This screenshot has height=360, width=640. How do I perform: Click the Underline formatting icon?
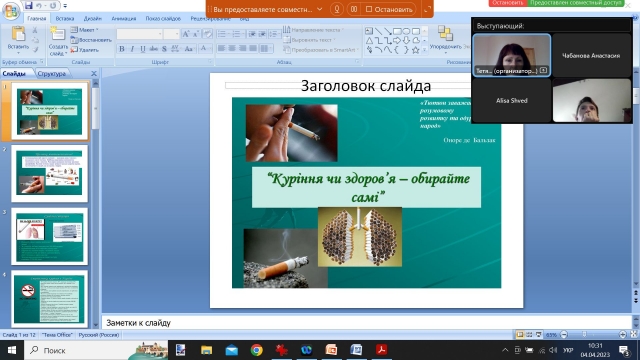(x=143, y=49)
